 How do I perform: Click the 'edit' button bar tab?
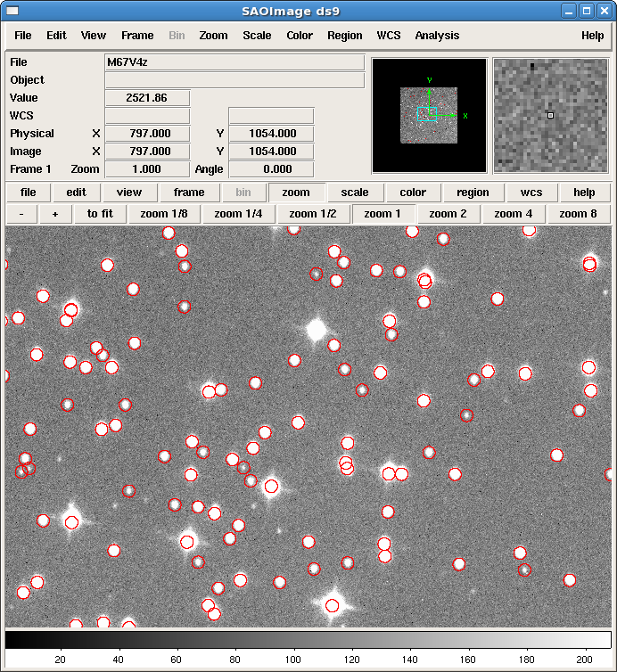click(77, 193)
